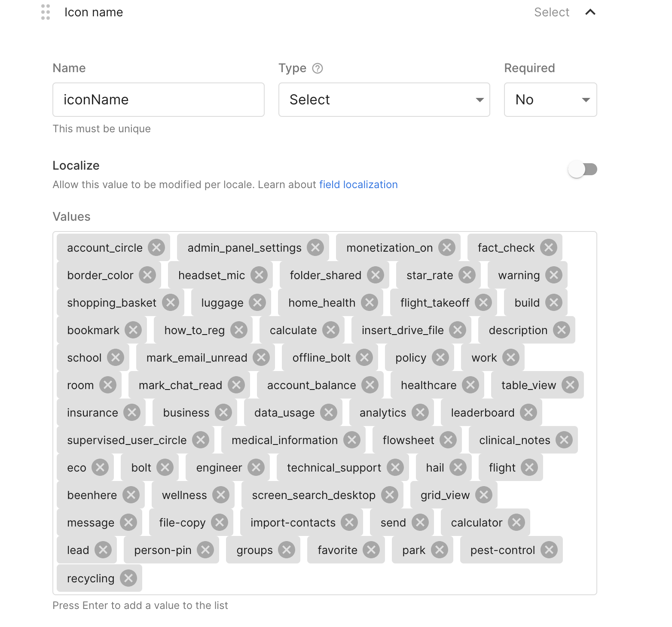This screenshot has height=627, width=672.
Task: Remove import-contacts from values
Action: point(349,522)
